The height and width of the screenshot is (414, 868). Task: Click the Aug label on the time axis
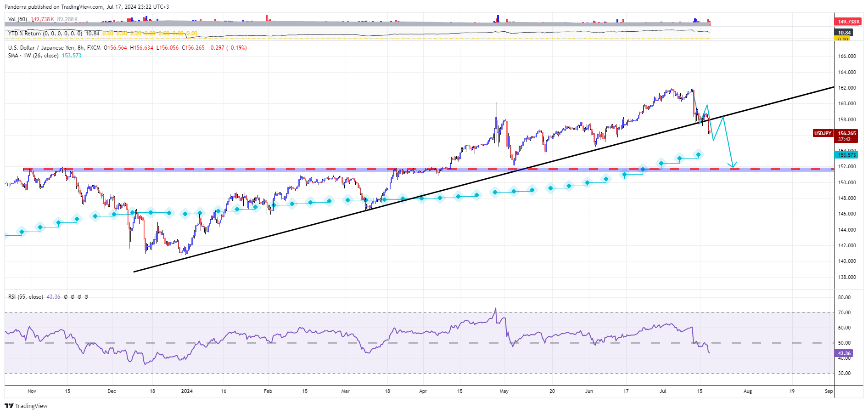tap(748, 391)
